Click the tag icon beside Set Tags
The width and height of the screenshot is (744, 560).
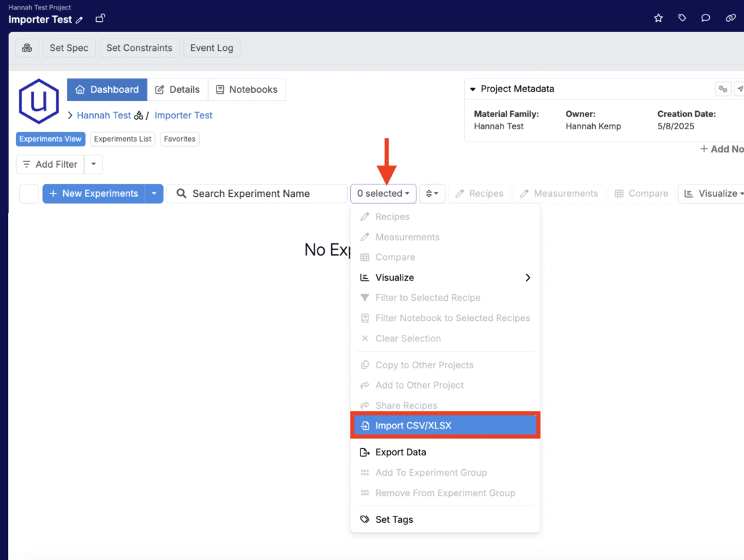pyautogui.click(x=365, y=519)
